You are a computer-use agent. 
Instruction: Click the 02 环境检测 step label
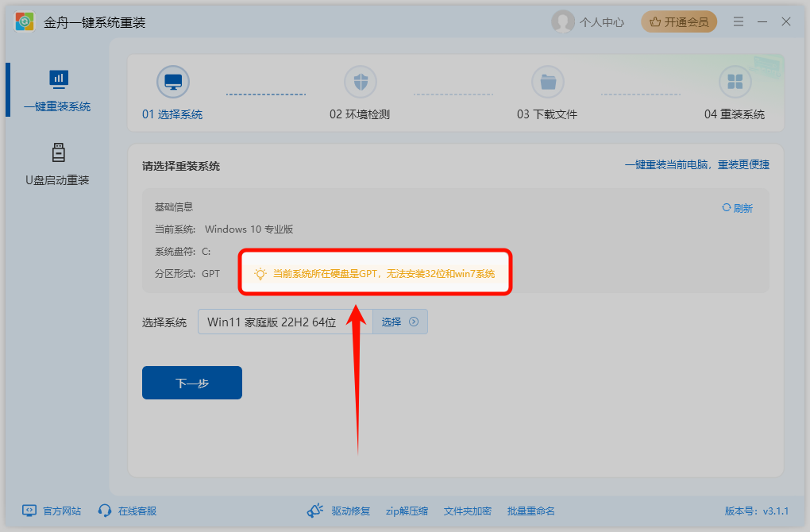360,114
